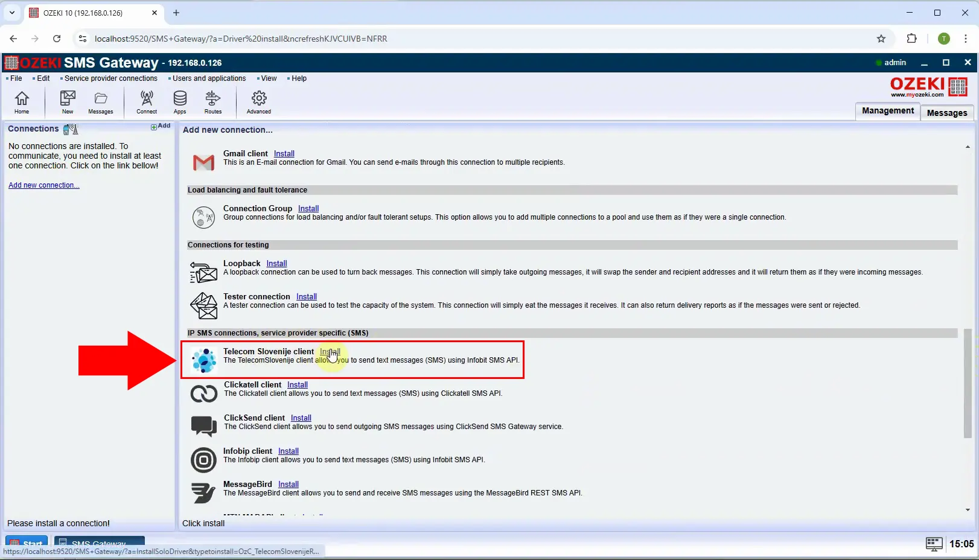Maximize the Ozeki inner window
Screen dimensions: 979x560
(x=946, y=63)
